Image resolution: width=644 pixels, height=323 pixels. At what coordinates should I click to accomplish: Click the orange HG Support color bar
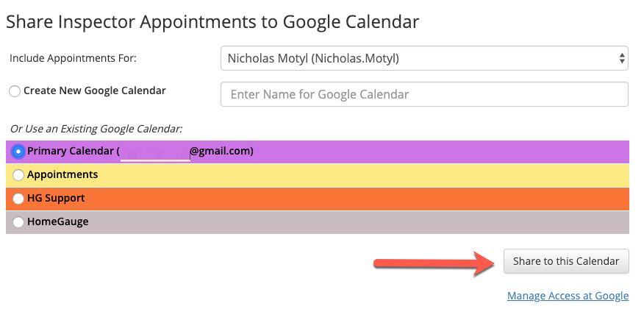pyautogui.click(x=368, y=199)
